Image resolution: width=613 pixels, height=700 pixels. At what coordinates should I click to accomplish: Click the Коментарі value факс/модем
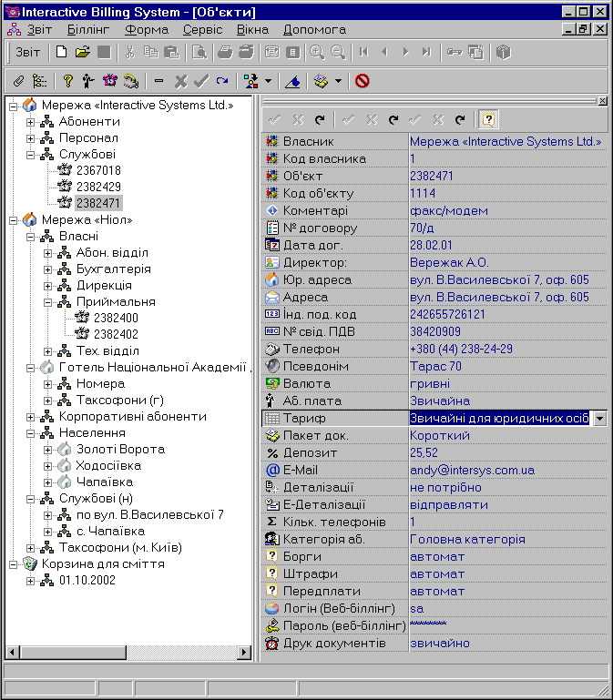tap(449, 210)
